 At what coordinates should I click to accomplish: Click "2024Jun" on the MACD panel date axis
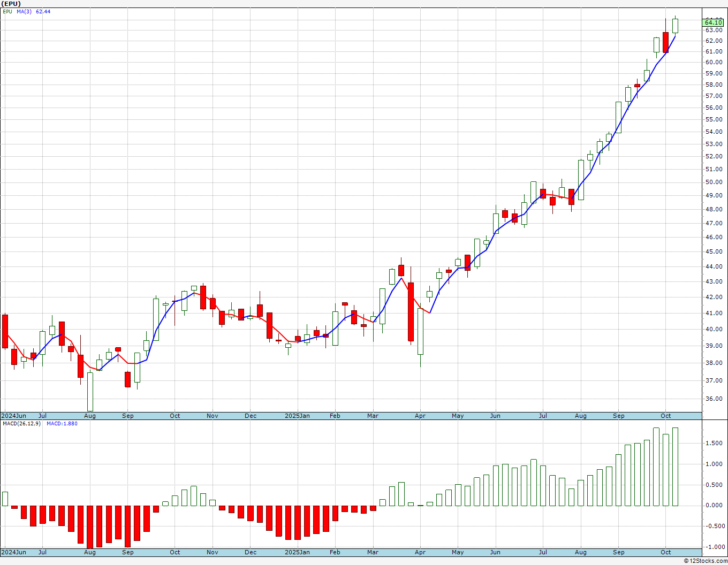[14, 552]
